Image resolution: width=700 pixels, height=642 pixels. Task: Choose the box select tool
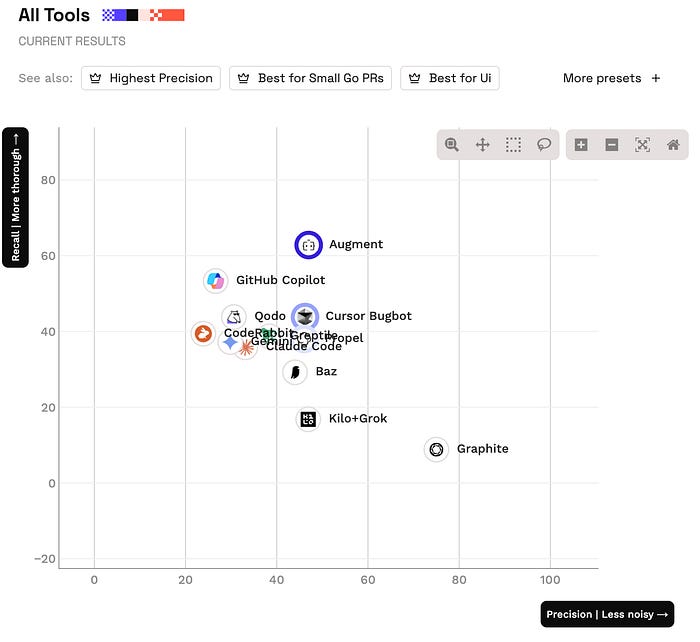click(x=513, y=145)
